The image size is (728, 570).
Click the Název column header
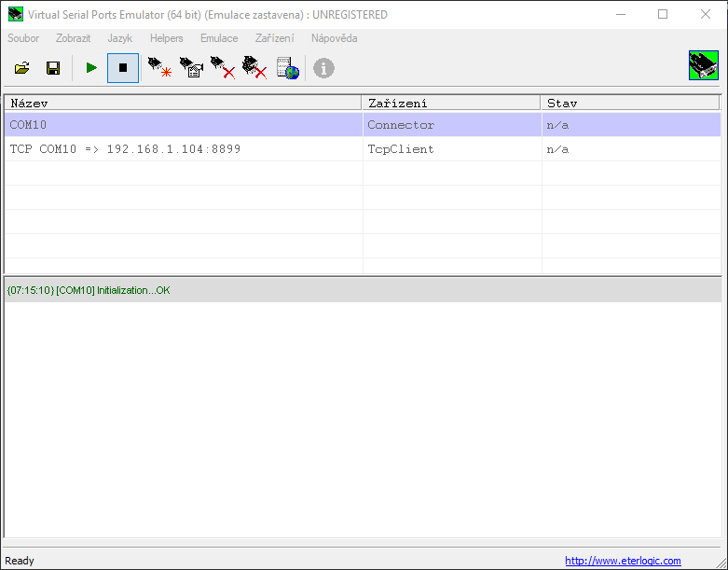tap(183, 103)
